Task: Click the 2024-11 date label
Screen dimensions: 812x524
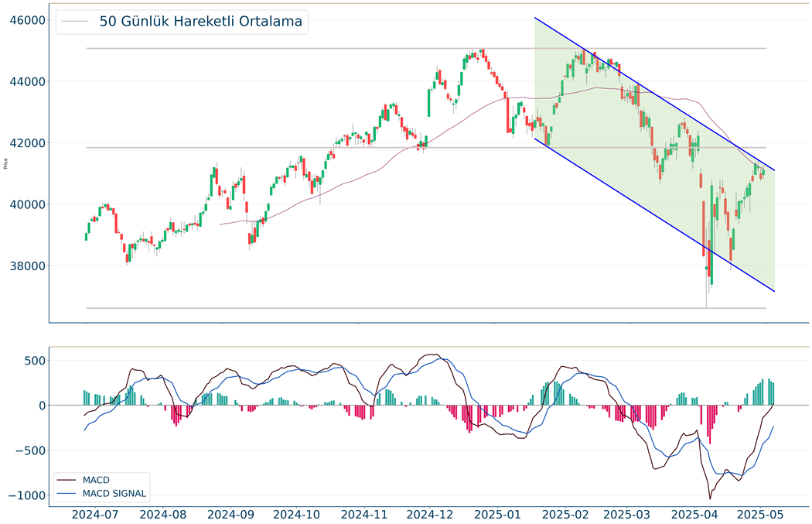Action: click(x=364, y=515)
